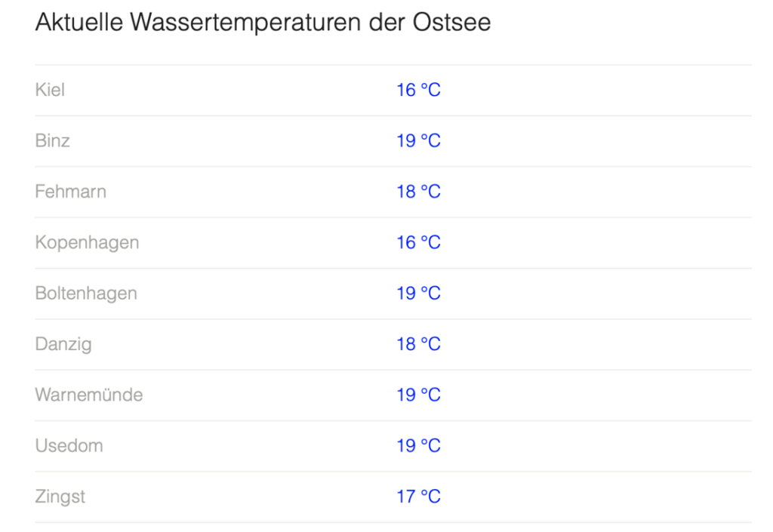
Task: Open the Zingst row label
Action: click(x=60, y=497)
